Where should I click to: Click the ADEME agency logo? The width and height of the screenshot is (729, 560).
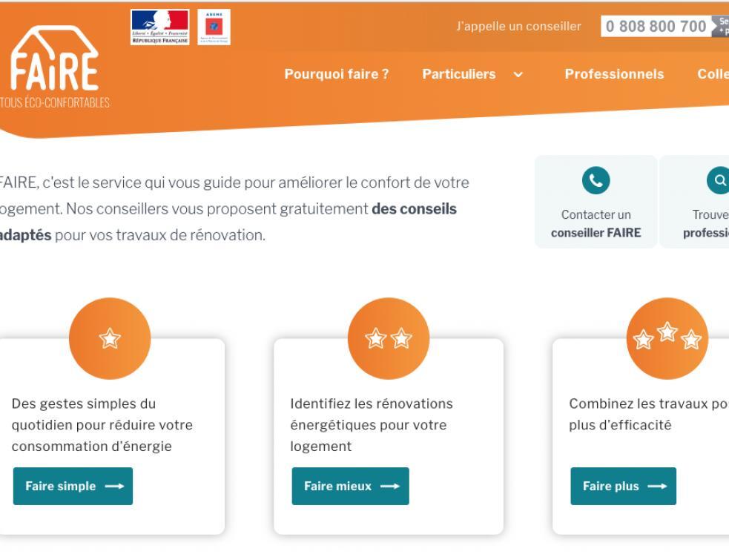pyautogui.click(x=214, y=27)
